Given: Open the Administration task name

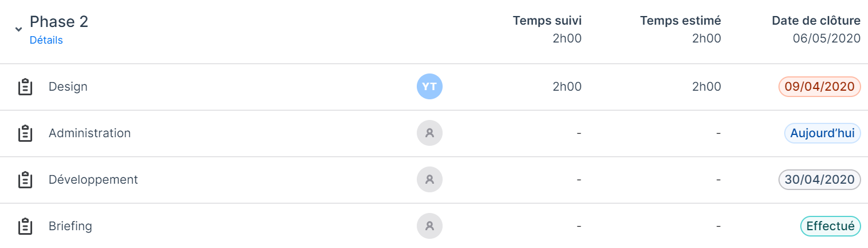Looking at the screenshot, I should pos(90,133).
